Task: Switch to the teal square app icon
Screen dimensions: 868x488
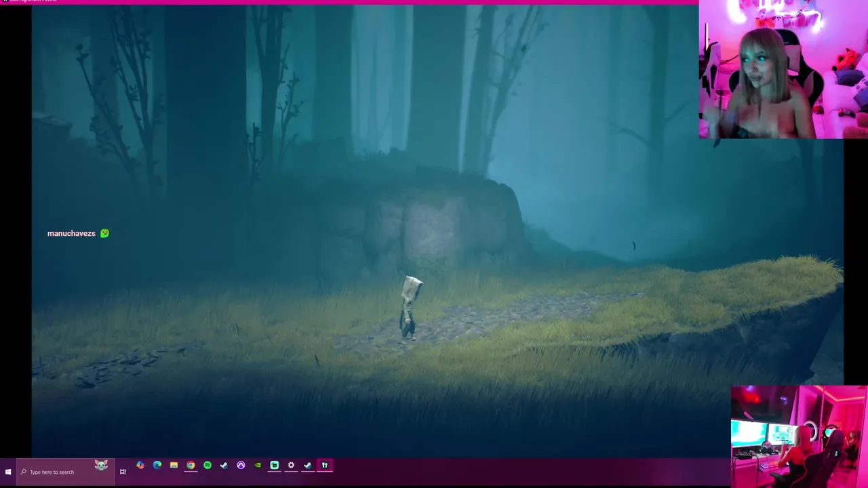Action: [275, 466]
